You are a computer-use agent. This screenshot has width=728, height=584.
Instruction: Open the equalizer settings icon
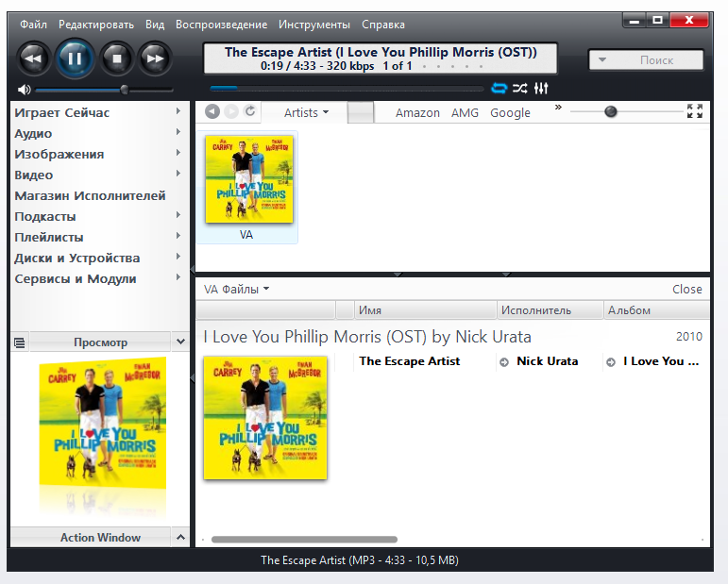[541, 88]
